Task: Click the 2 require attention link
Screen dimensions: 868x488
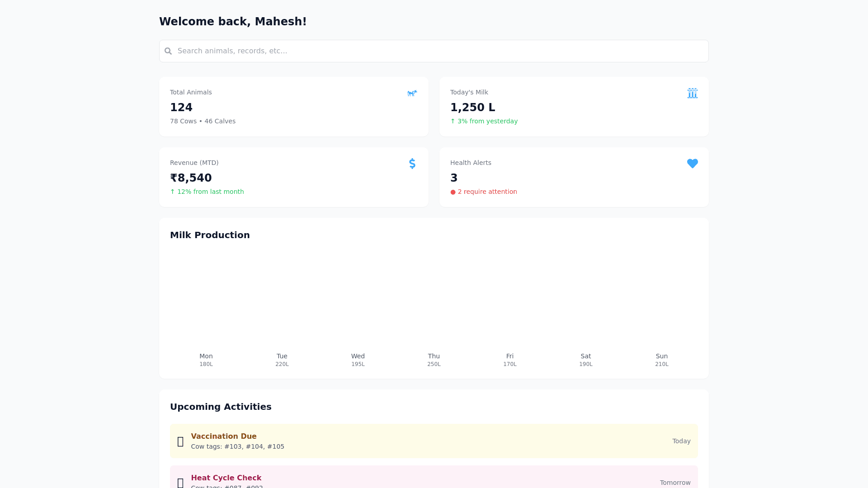Action: click(487, 192)
